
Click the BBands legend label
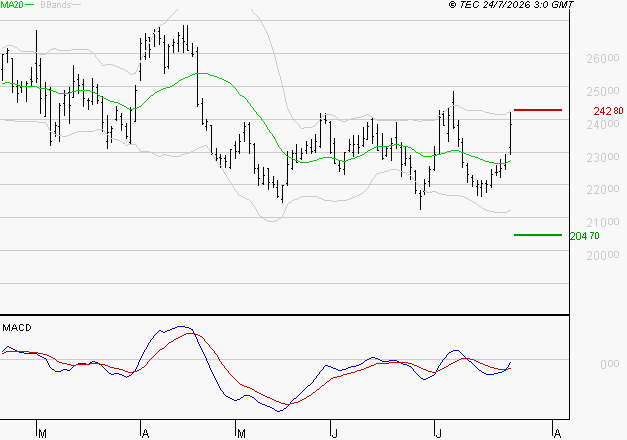click(56, 5)
